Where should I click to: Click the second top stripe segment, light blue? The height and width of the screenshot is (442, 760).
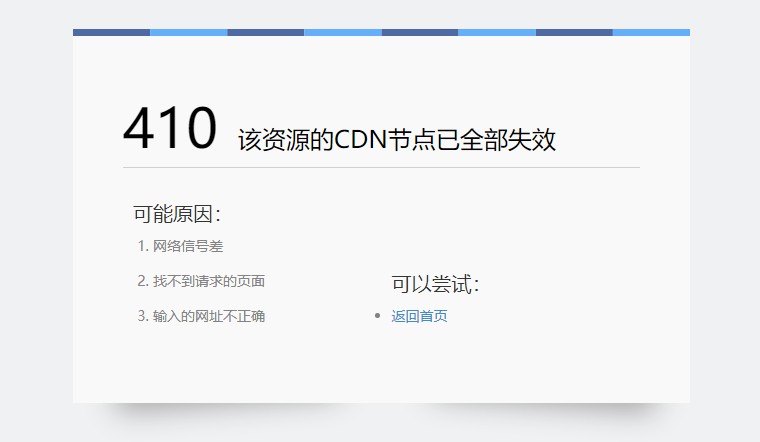188,32
